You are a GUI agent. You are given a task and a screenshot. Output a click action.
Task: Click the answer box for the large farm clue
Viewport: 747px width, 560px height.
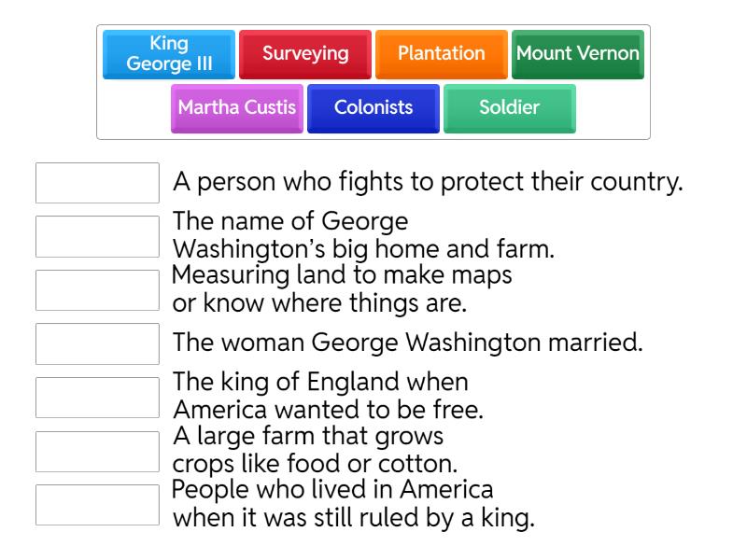tap(97, 451)
